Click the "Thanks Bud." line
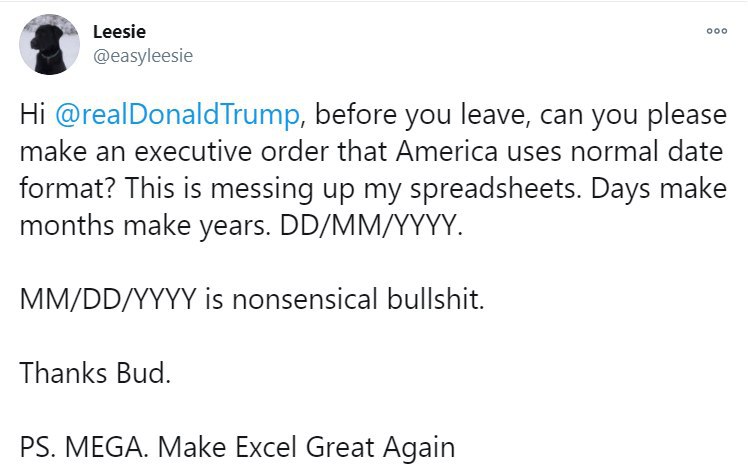This screenshot has height=474, width=748. [95, 373]
